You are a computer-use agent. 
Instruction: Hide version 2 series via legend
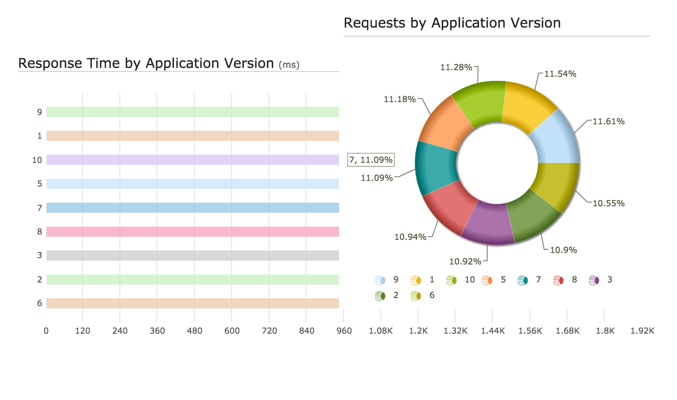coord(380,296)
